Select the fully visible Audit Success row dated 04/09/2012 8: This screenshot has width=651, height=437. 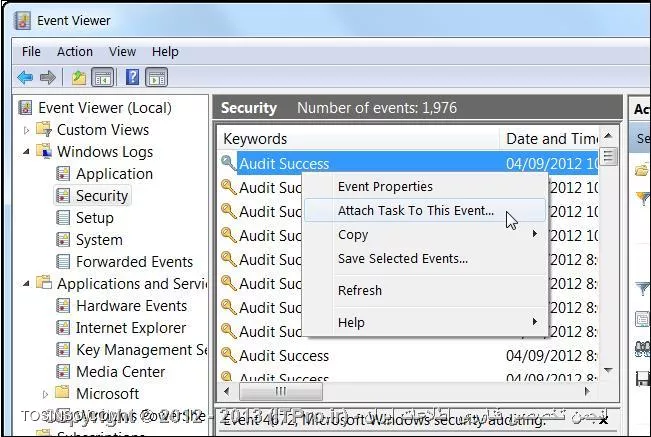click(x=409, y=355)
